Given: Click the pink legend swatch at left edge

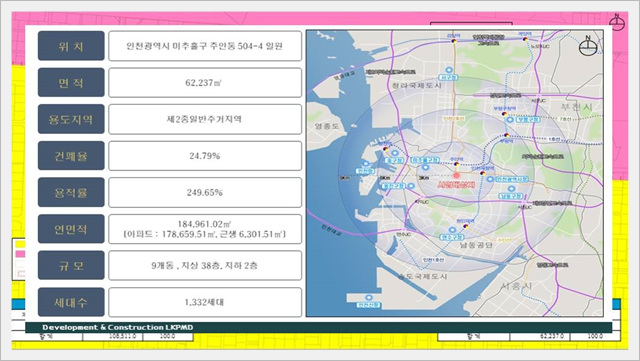Looking at the screenshot, I should pos(20,254).
